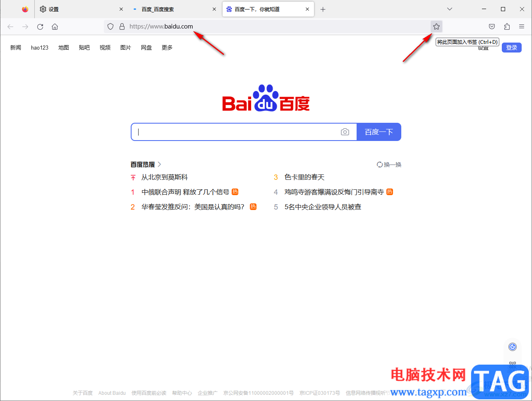
Task: Click the 登录 login button
Action: (x=512, y=48)
